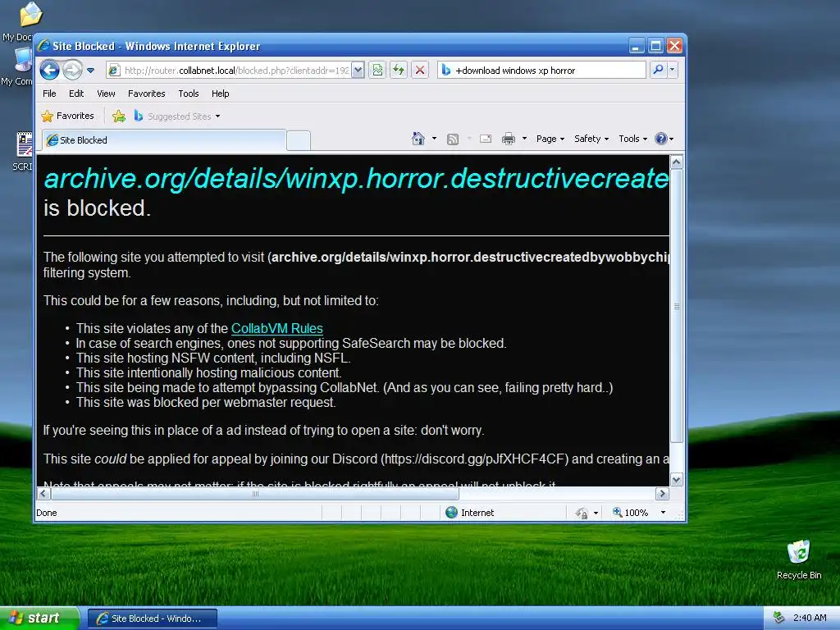Viewport: 840px width, 630px height.
Task: Run search with the magnifier button
Action: pos(658,70)
